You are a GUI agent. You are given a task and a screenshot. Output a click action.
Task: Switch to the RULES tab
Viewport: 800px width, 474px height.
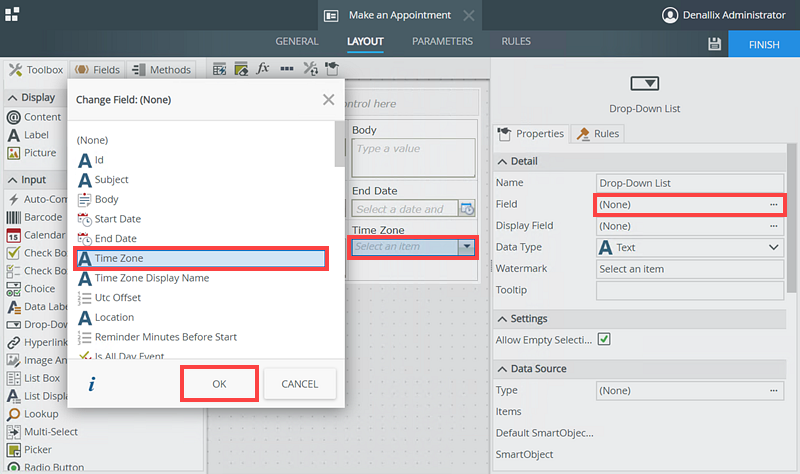516,41
